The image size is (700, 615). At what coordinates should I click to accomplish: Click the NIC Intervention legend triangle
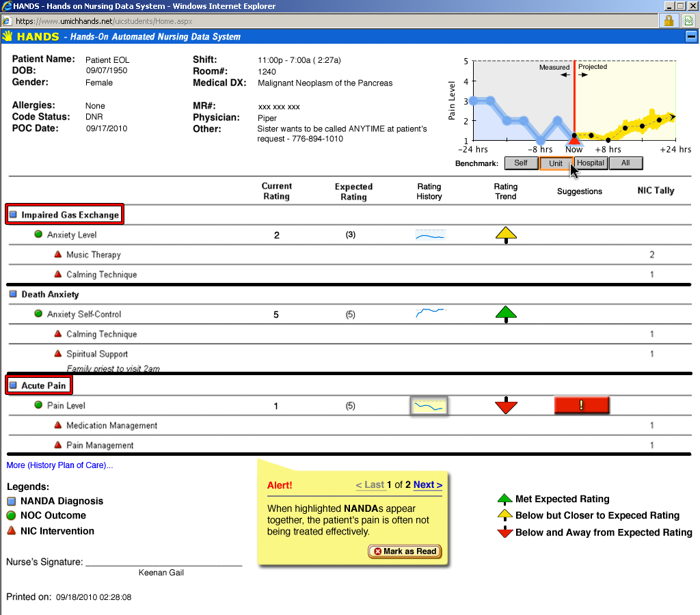(12, 531)
